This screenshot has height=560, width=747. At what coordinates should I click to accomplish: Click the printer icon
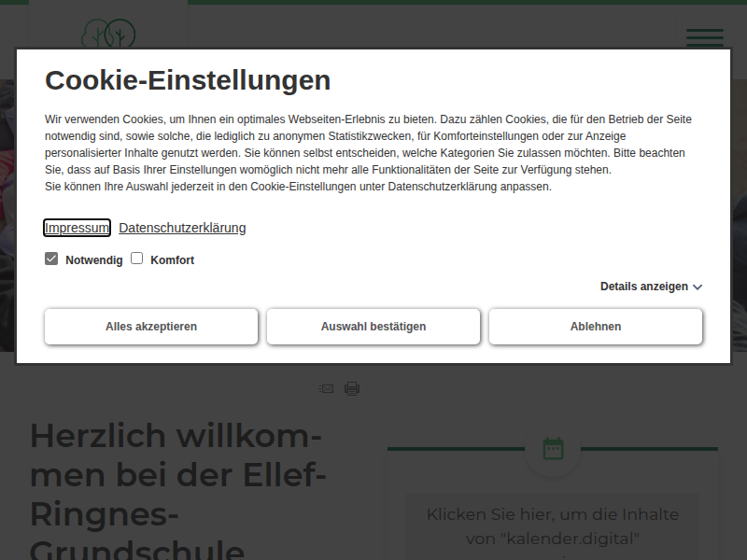coord(352,388)
